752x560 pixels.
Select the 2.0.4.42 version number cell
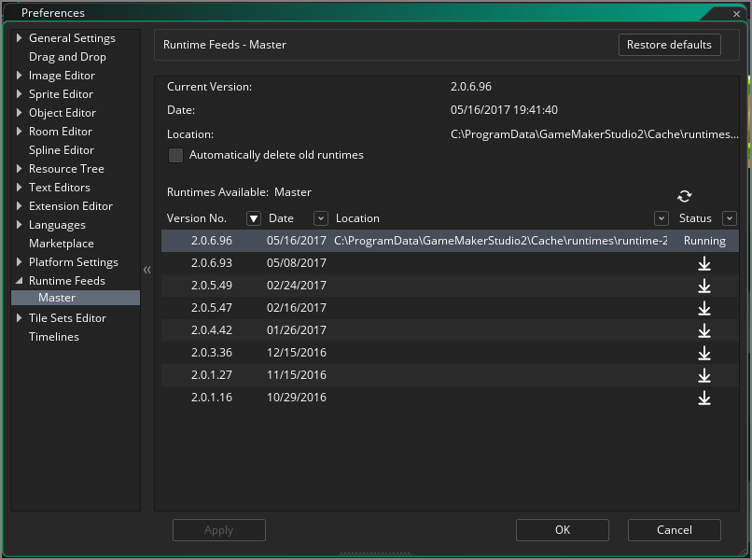(212, 330)
